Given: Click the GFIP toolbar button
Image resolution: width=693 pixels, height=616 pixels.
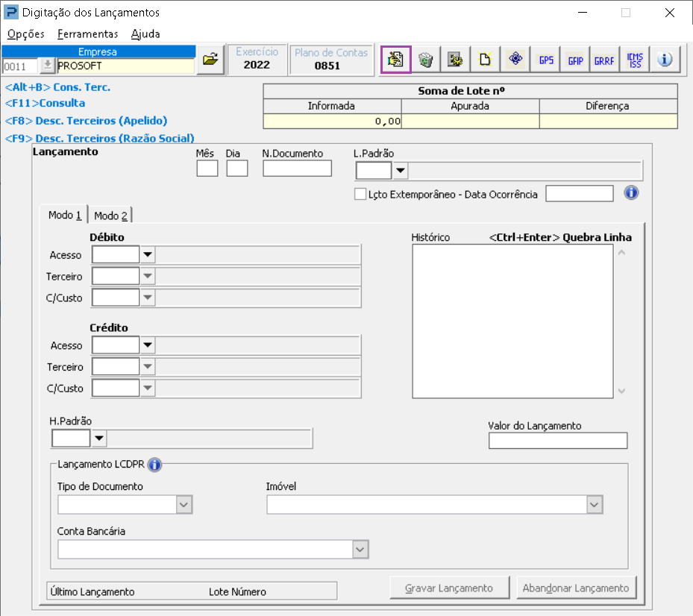Looking at the screenshot, I should (x=575, y=60).
